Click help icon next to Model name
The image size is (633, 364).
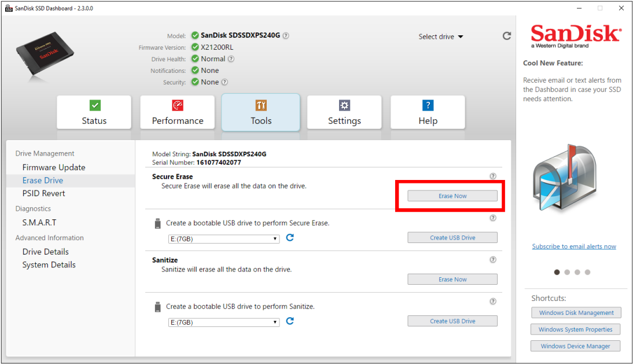pos(286,35)
